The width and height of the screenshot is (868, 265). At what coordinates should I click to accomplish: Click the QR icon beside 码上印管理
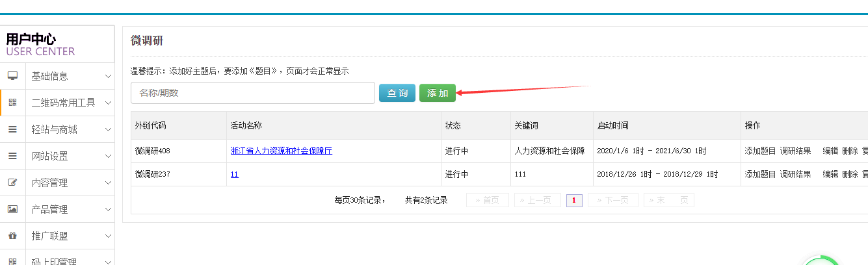point(12,261)
